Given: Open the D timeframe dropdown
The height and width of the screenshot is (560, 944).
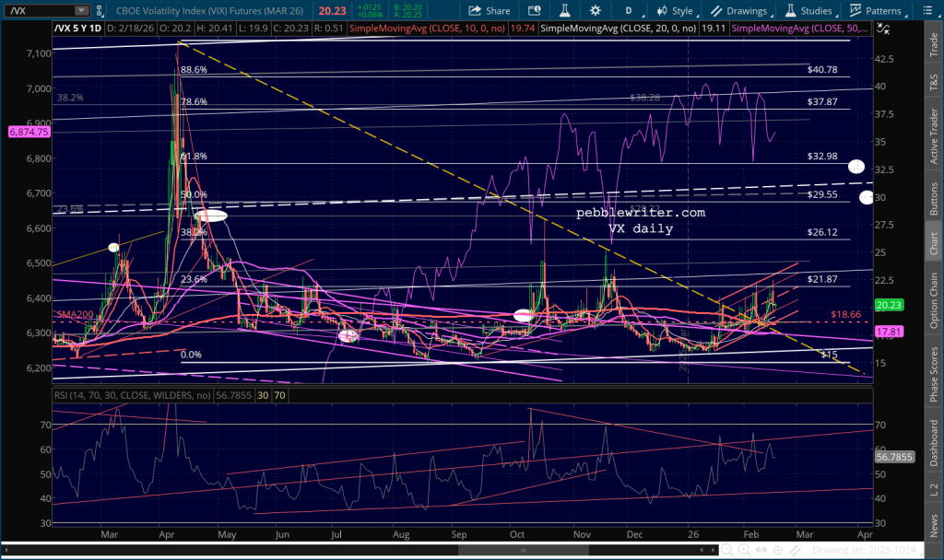Looking at the screenshot, I should click(629, 11).
